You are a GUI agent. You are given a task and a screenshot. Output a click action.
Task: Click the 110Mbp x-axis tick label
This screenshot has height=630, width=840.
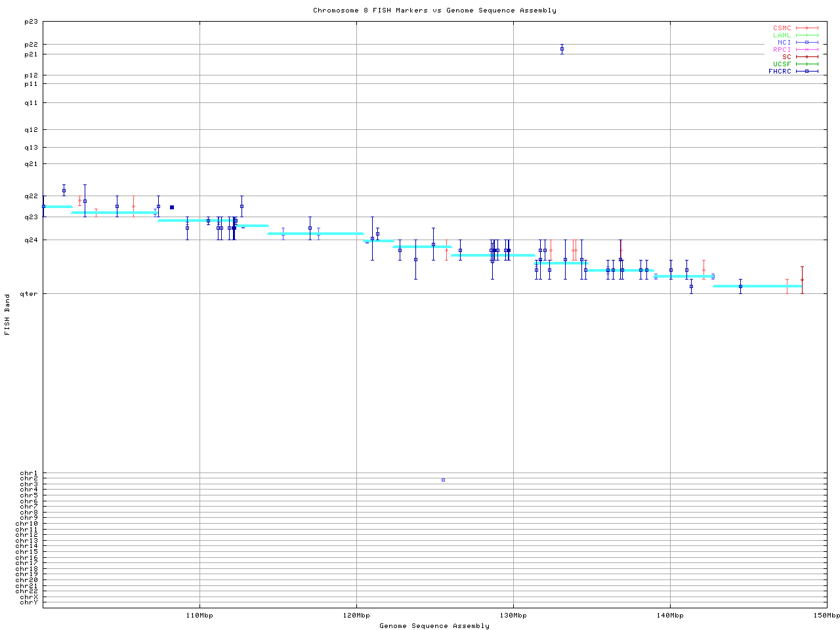[199, 616]
